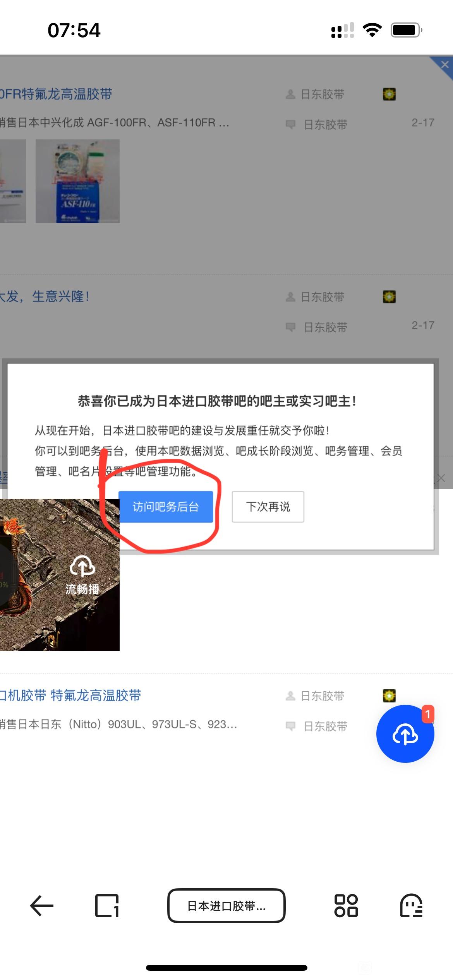Open the FR特氟龙高温胶带 post title
The image size is (453, 980).
[x=56, y=94]
